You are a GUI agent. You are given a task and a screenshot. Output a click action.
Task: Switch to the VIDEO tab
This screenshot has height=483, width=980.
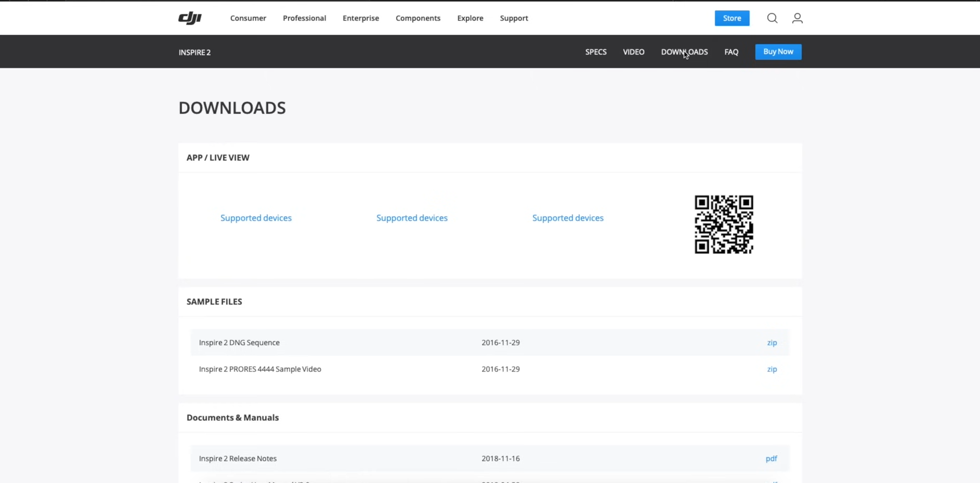point(633,52)
